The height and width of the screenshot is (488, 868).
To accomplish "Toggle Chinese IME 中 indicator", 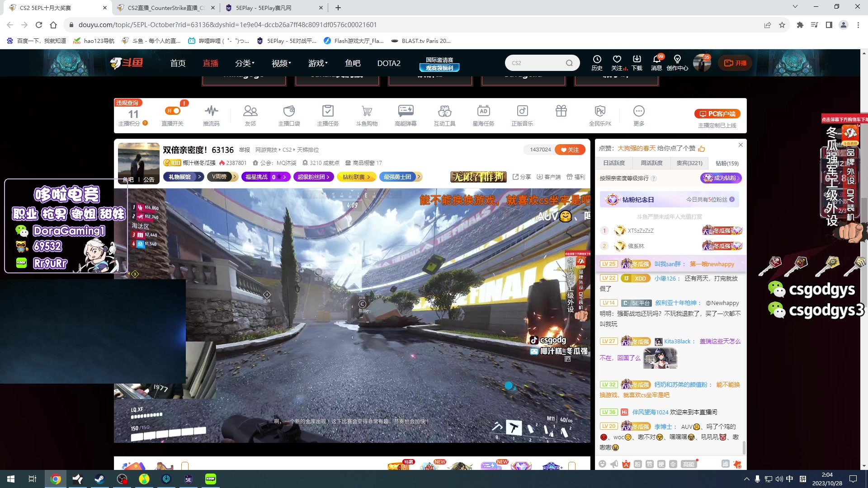I will click(790, 479).
